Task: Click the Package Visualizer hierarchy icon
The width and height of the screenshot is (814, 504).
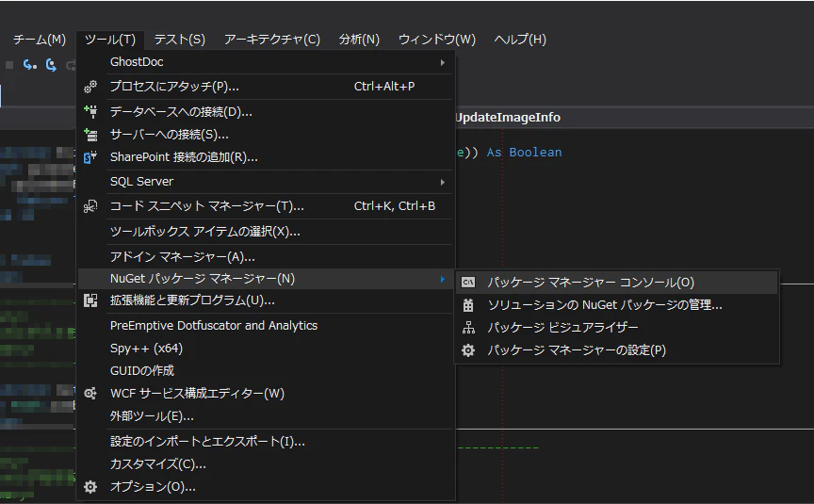Action: (x=468, y=328)
